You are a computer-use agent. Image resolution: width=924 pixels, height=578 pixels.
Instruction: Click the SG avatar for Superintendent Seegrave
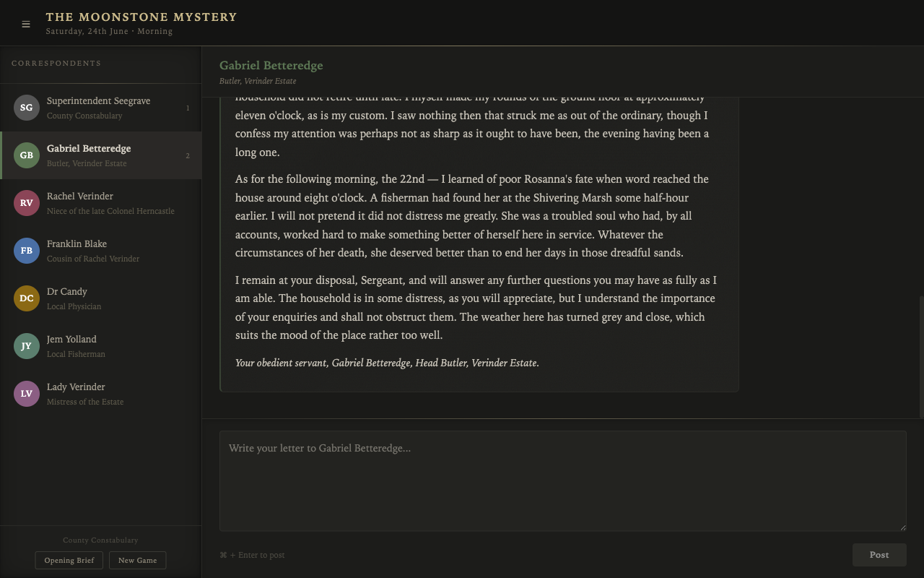pyautogui.click(x=26, y=108)
